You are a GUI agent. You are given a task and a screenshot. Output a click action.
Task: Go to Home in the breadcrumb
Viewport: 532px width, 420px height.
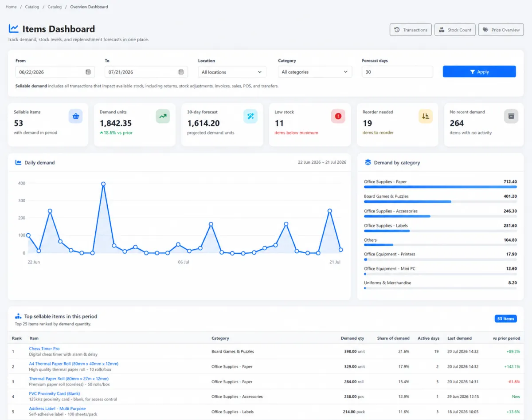(x=11, y=7)
